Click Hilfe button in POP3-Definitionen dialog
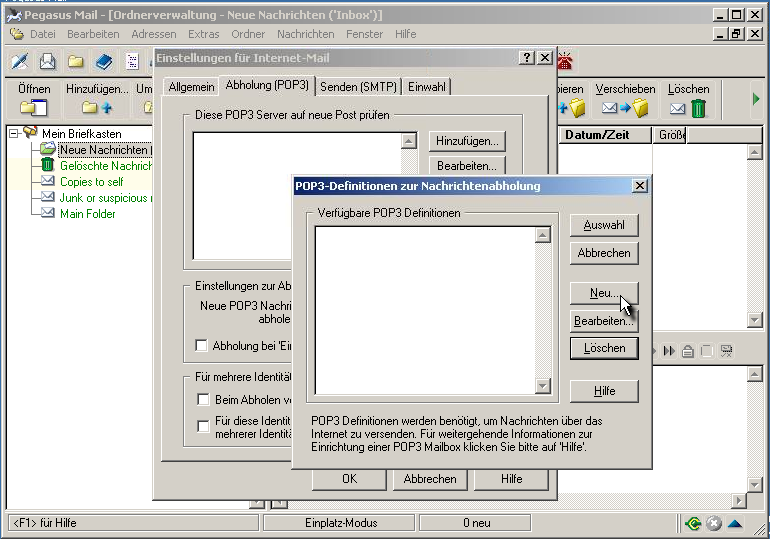Viewport: 770px width, 539px height. 604,391
